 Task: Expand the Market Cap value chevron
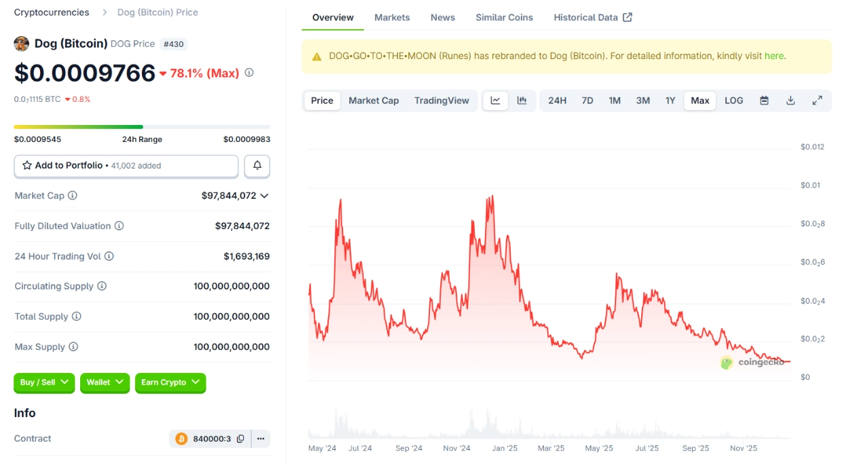(264, 196)
